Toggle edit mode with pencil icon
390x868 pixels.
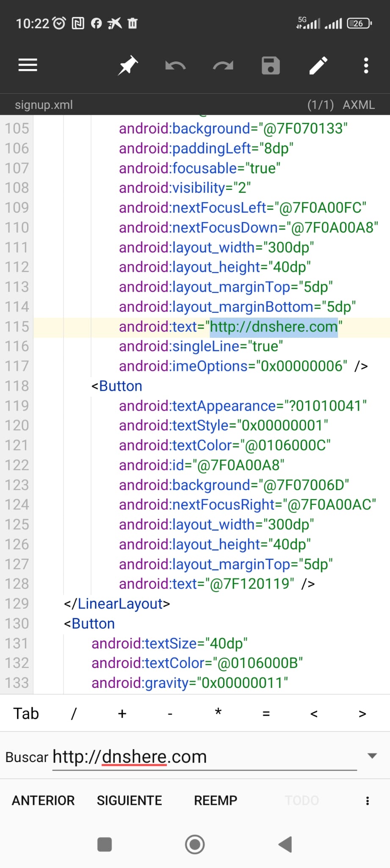(x=318, y=65)
